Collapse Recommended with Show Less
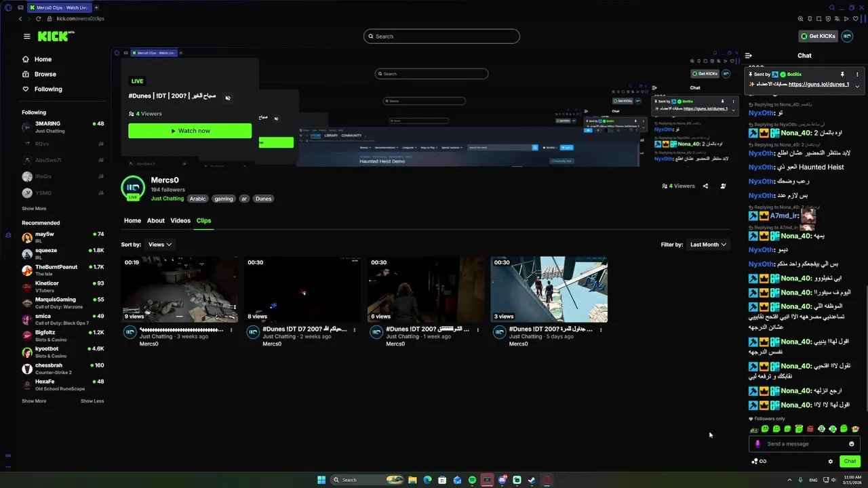The image size is (868, 488). 92,401
